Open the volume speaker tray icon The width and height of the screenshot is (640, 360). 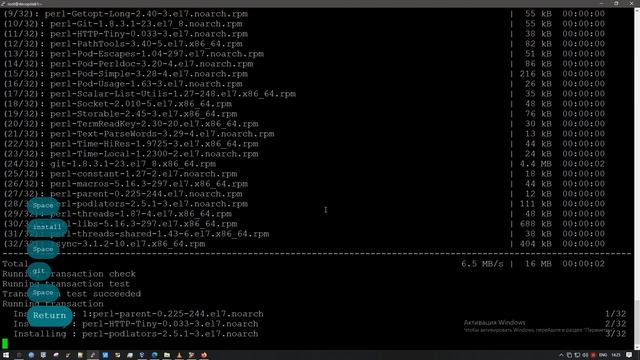(x=585, y=355)
